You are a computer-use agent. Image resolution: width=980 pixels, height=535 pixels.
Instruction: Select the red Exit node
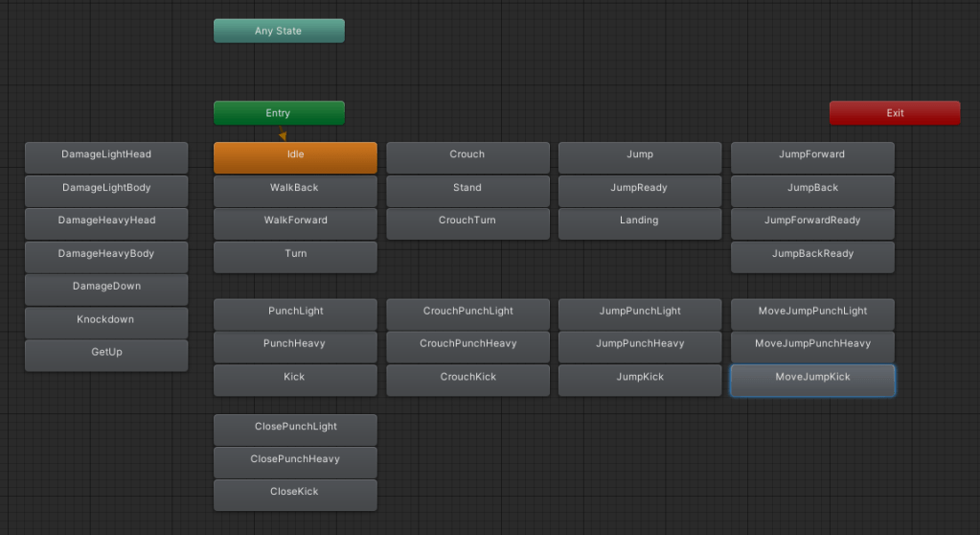coord(894,113)
